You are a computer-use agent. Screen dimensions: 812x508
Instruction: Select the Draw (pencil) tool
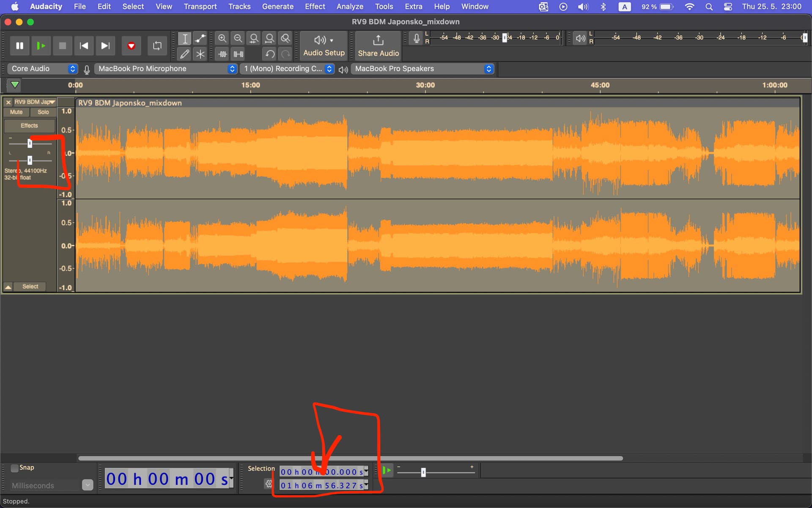click(184, 54)
